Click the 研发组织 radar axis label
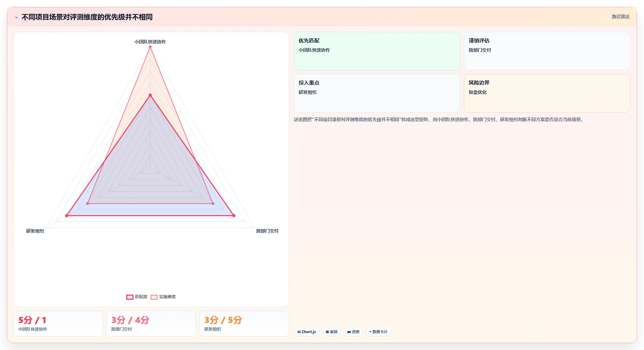The image size is (644, 350). click(x=35, y=231)
